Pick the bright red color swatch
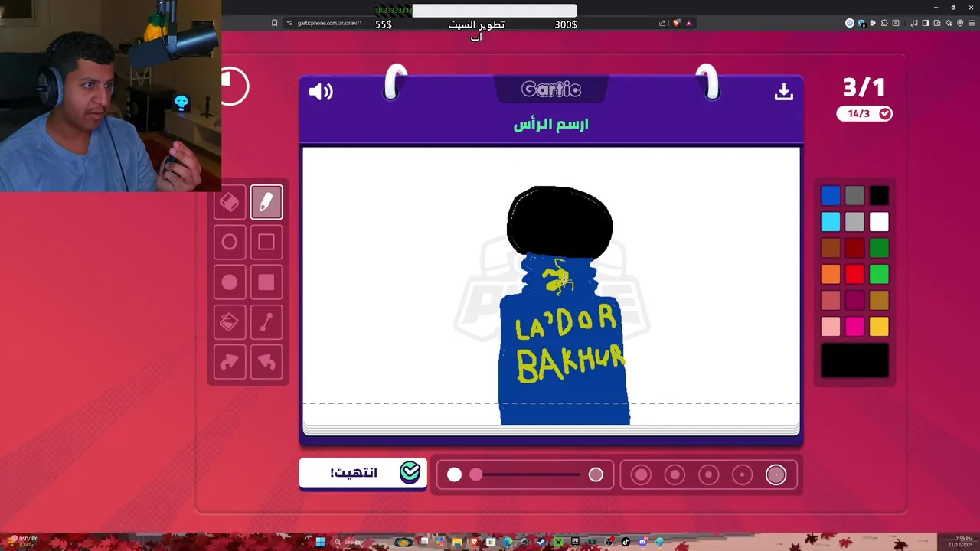980x551 pixels. click(x=854, y=274)
